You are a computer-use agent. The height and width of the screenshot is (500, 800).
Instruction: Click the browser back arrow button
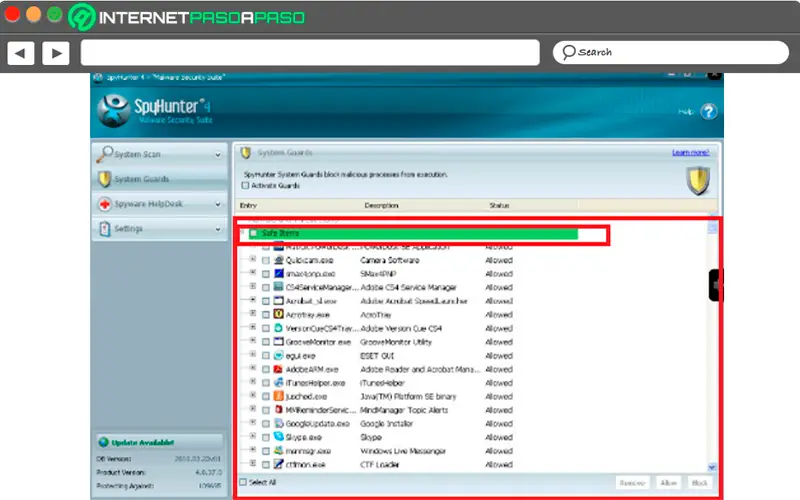click(x=20, y=53)
